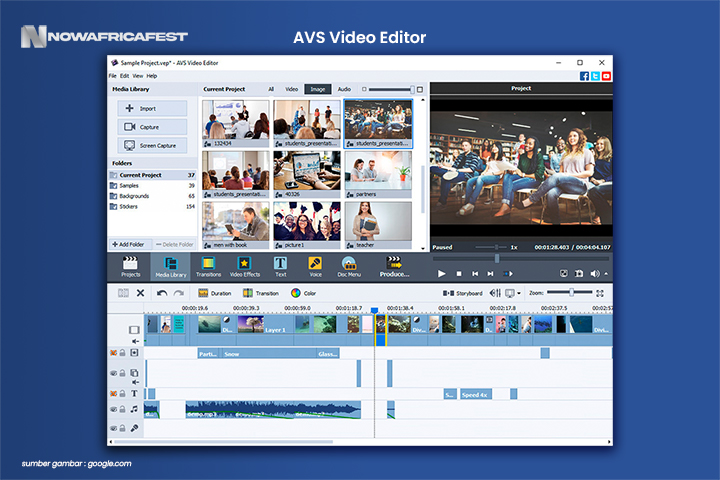Click the Produce button
720x480 pixels.
click(394, 267)
